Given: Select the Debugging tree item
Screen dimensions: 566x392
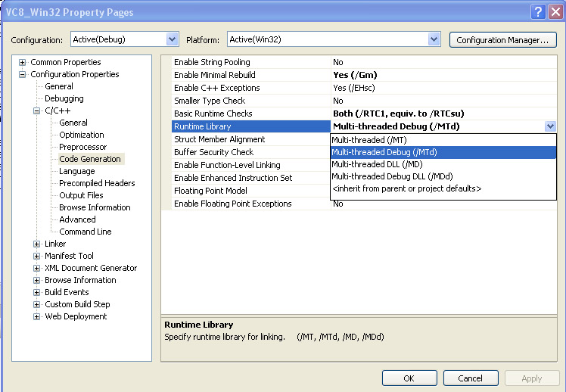Looking at the screenshot, I should [x=64, y=98].
